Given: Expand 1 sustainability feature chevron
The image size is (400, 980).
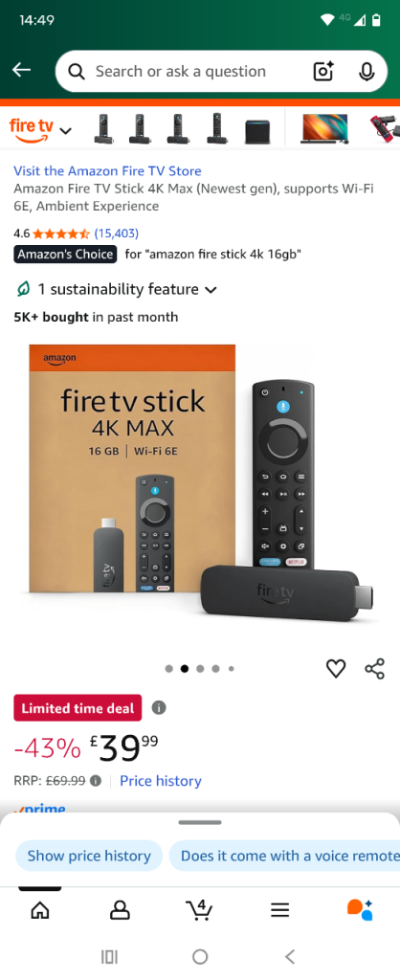Looking at the screenshot, I should coord(211,289).
